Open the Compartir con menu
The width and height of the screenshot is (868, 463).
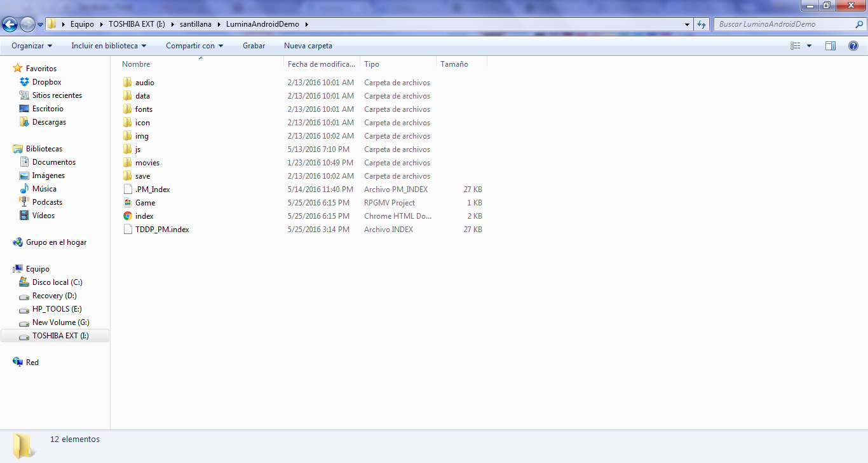coord(194,46)
